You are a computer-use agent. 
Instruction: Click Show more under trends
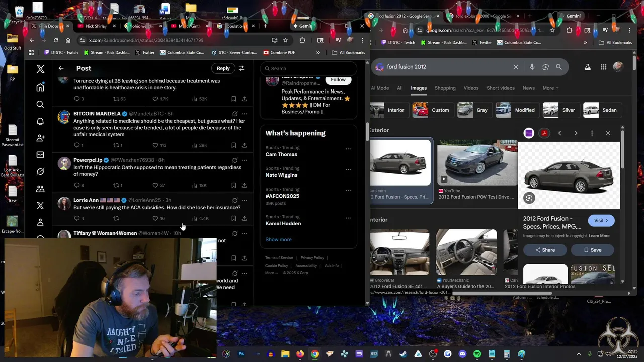pos(278,239)
